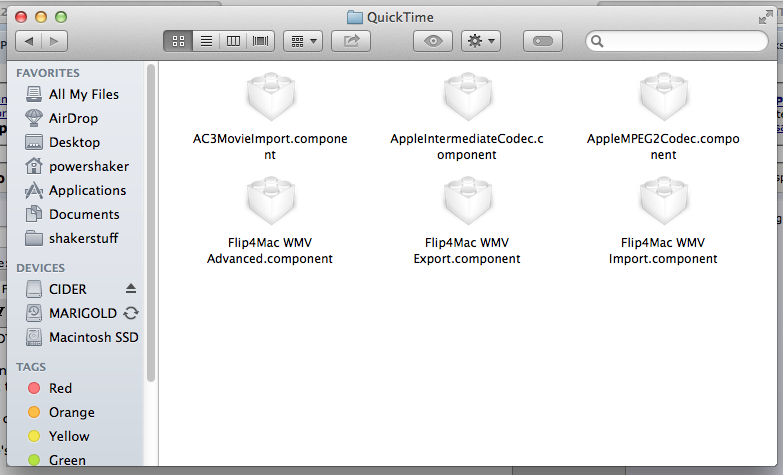Click the Share toolbar button
The image size is (783, 475).
click(351, 41)
